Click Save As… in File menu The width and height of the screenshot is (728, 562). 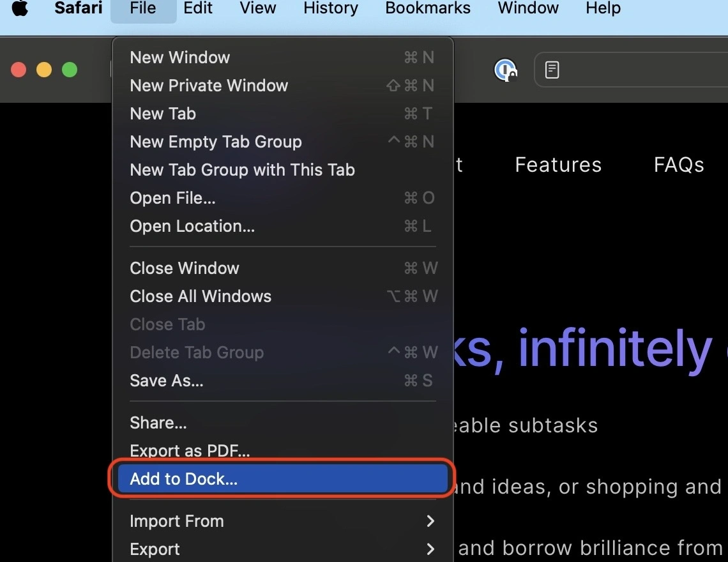167,381
